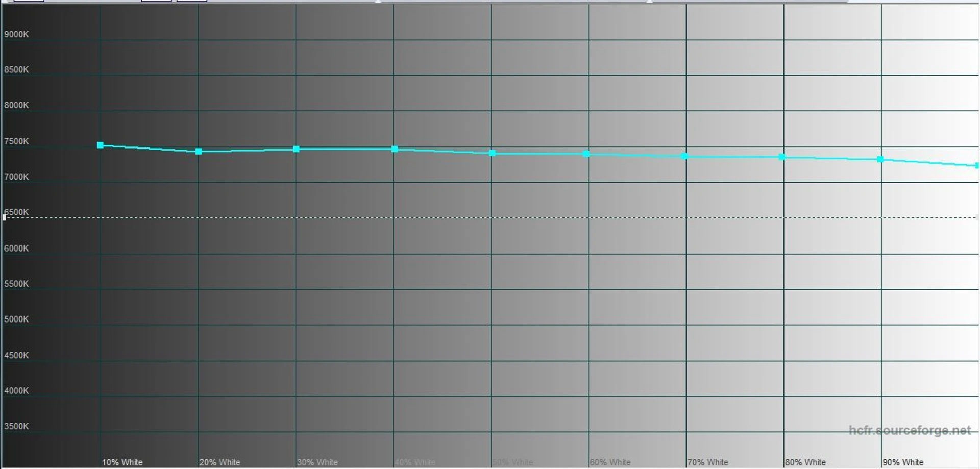Click the 6000K axis label
The image size is (980, 469).
pyautogui.click(x=16, y=248)
